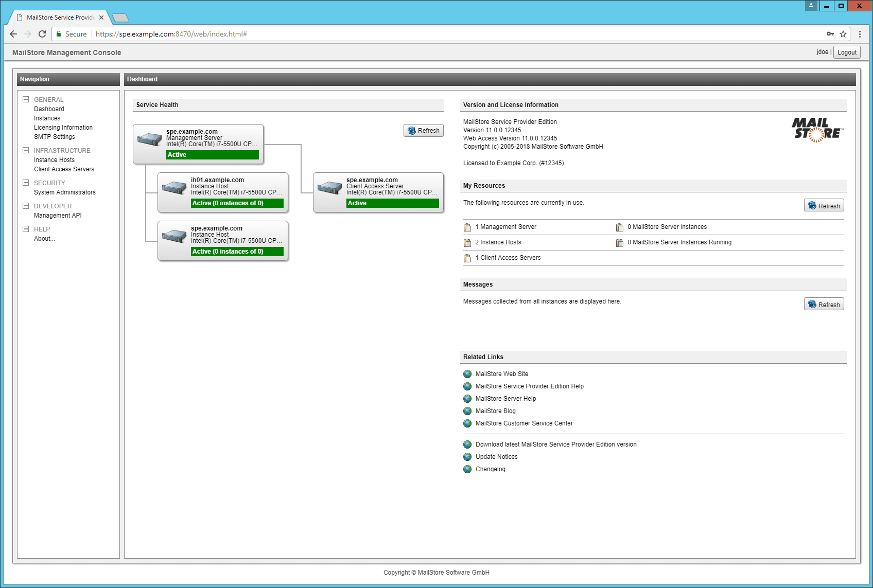The height and width of the screenshot is (588, 873).
Task: Open SMTP Settings in the navigation
Action: pyautogui.click(x=55, y=137)
